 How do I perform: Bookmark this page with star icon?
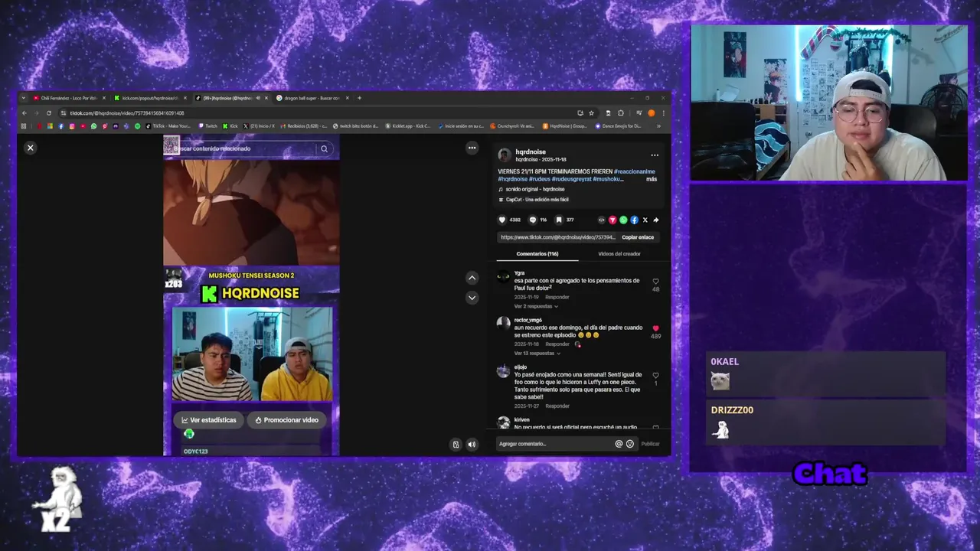(x=591, y=113)
